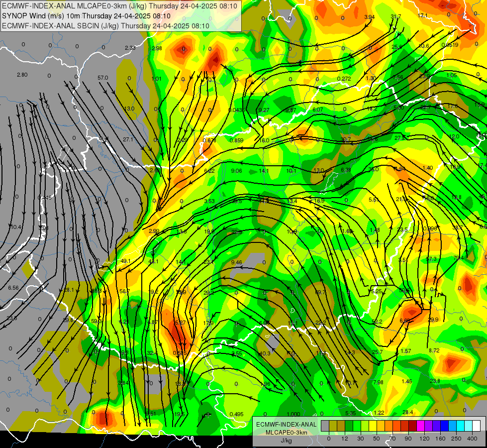Click the 0.296 value on the map

coord(430,228)
